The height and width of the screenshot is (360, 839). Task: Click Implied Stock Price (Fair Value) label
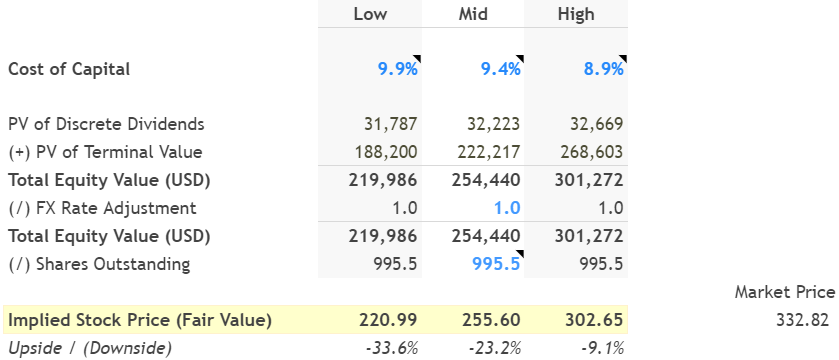140,320
